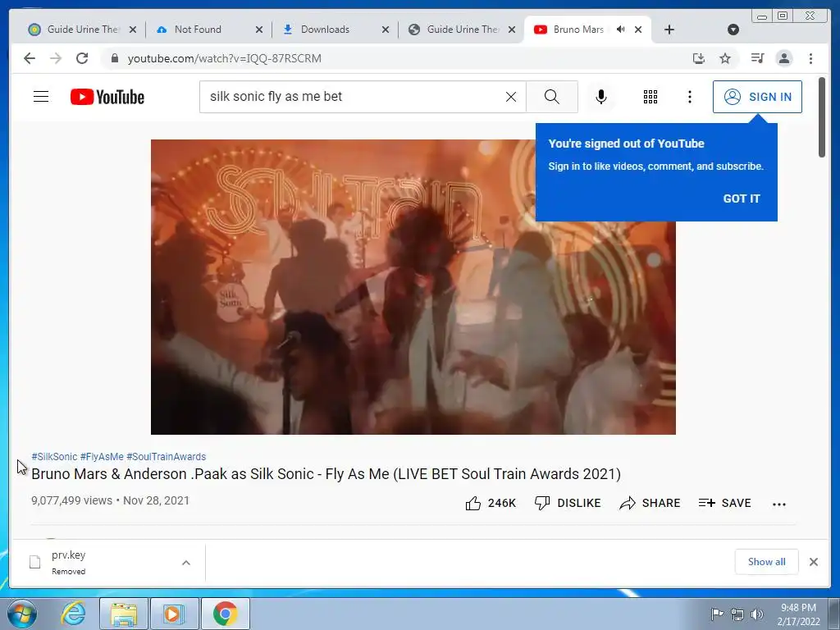Select the Bruno Mars YouTube tab
The image size is (840, 630).
click(x=578, y=30)
